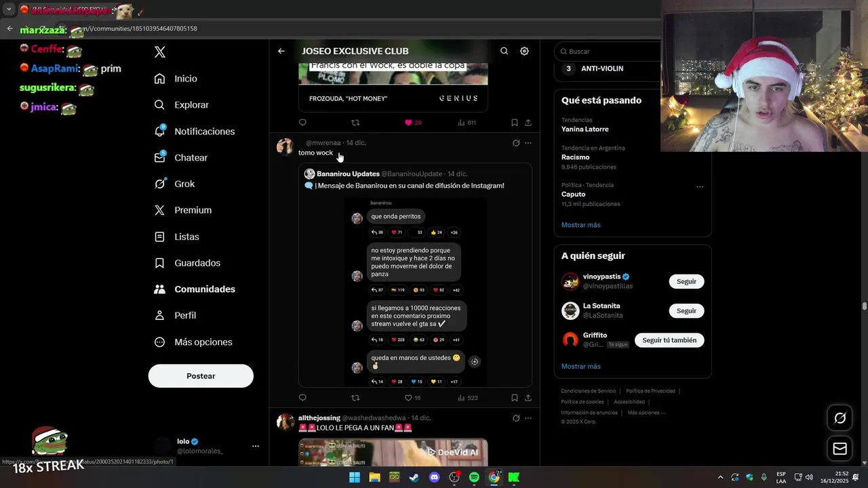Image resolution: width=868 pixels, height=488 pixels.
Task: Go back from JOSEO EXCLUSIVE CLUB
Action: pos(281,51)
